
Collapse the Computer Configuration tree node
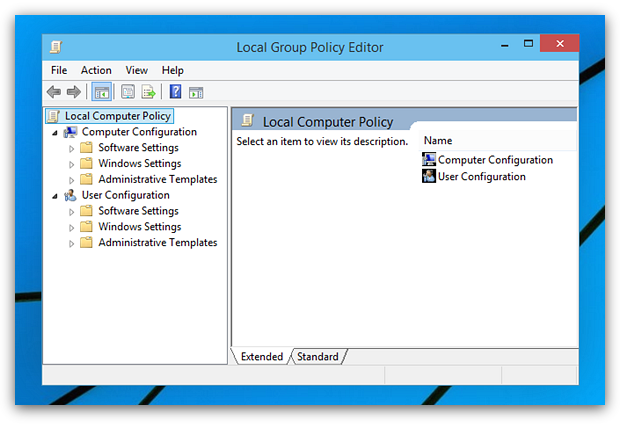(x=54, y=132)
